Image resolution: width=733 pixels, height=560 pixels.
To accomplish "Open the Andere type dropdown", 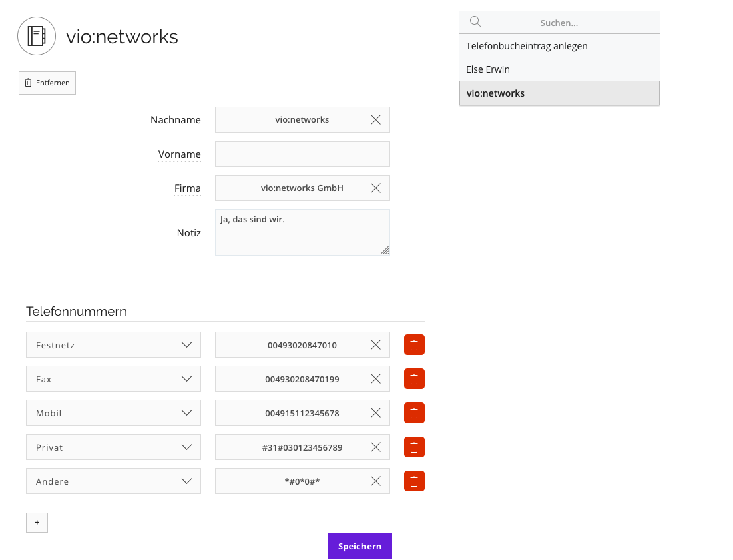I will pos(113,481).
